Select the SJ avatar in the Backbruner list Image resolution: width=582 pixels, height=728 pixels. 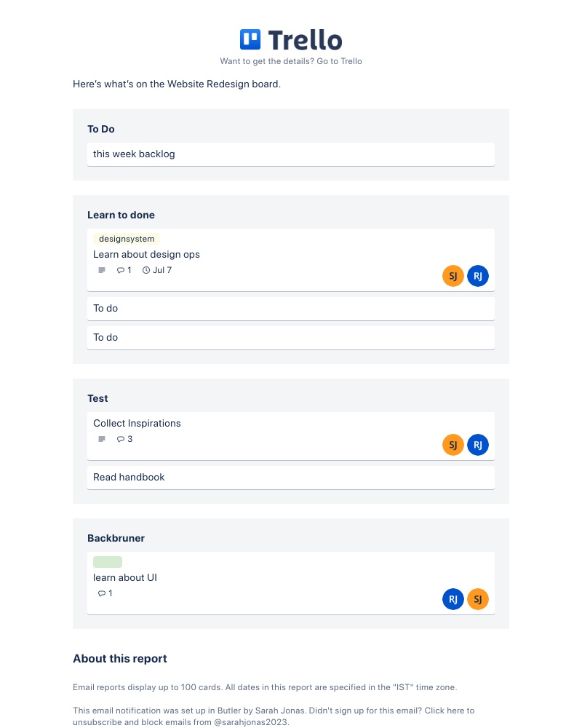coord(478,599)
